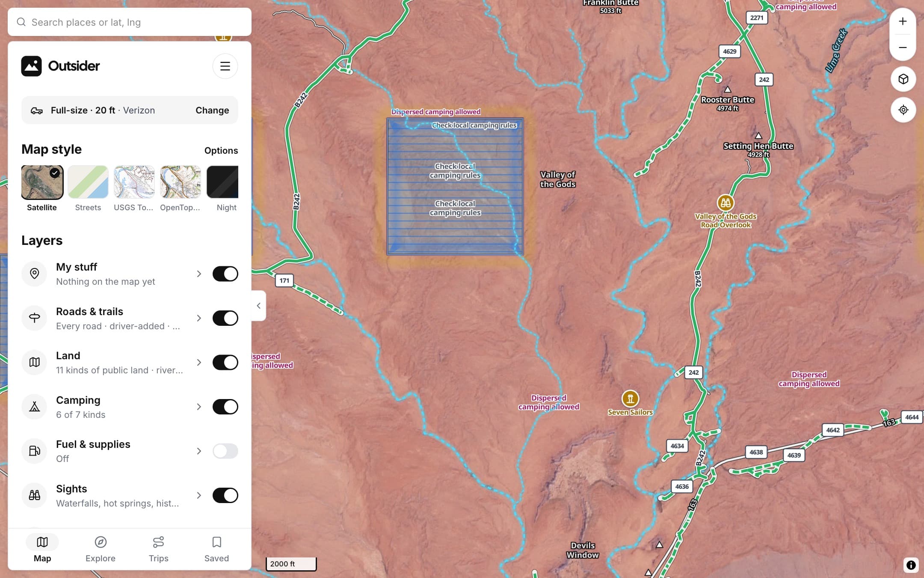
Task: Click route marker 4642 on map
Action: coord(833,430)
